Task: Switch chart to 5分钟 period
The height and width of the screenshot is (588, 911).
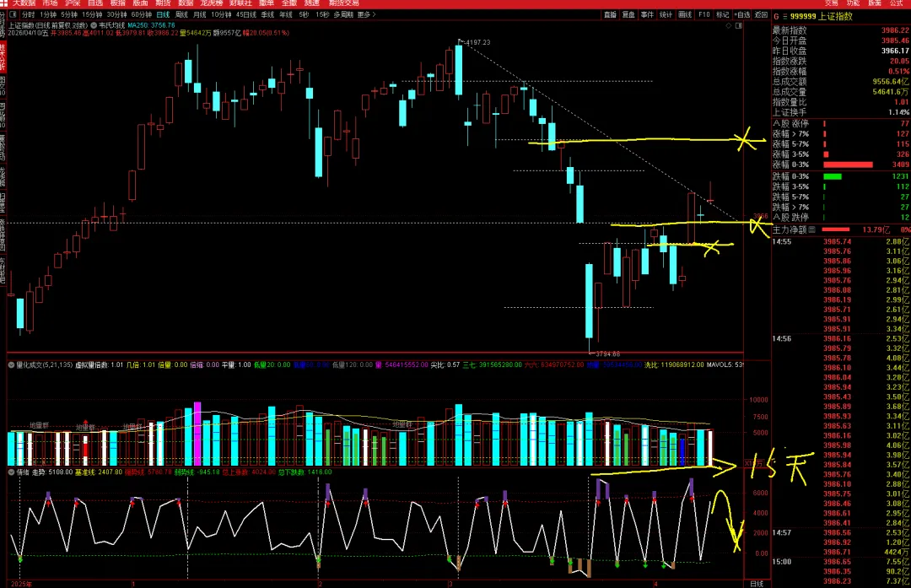Action: [69, 14]
